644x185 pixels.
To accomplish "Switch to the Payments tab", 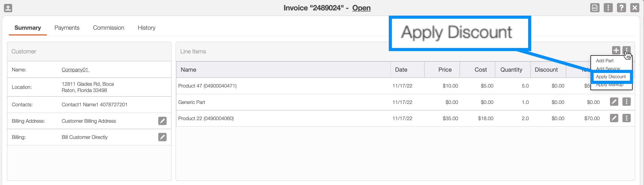I will (x=67, y=28).
